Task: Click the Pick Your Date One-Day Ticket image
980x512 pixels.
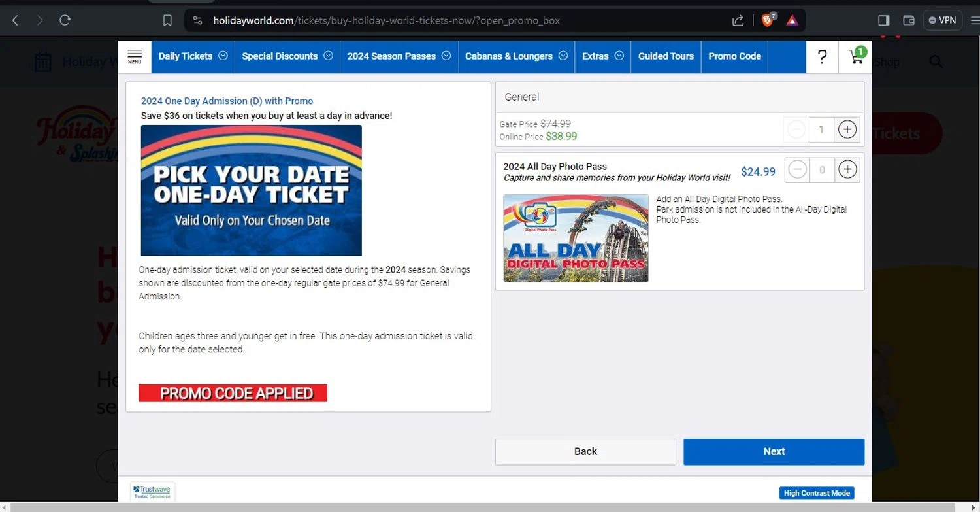Action: [x=252, y=190]
